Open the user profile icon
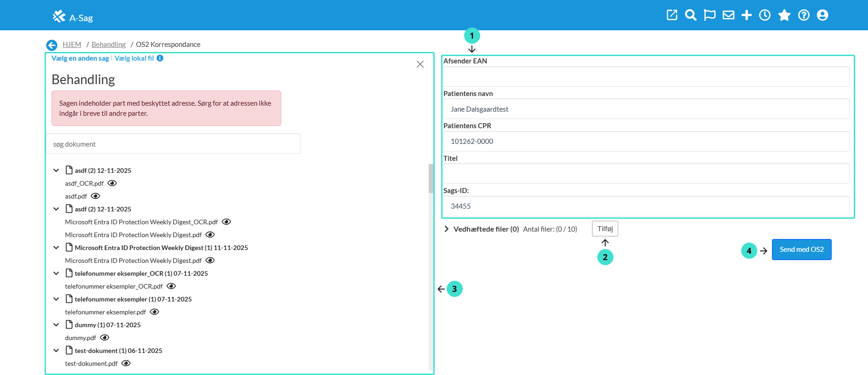868x375 pixels. pyautogui.click(x=823, y=15)
